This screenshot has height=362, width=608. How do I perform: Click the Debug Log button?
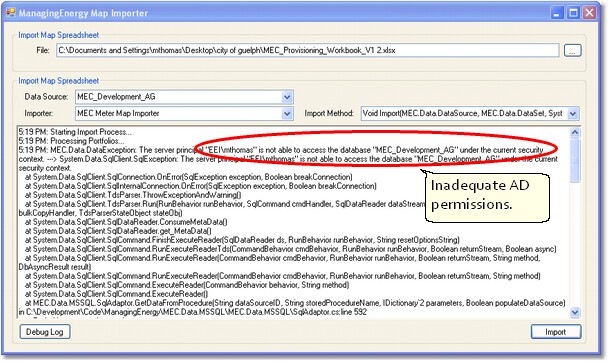pos(45,332)
